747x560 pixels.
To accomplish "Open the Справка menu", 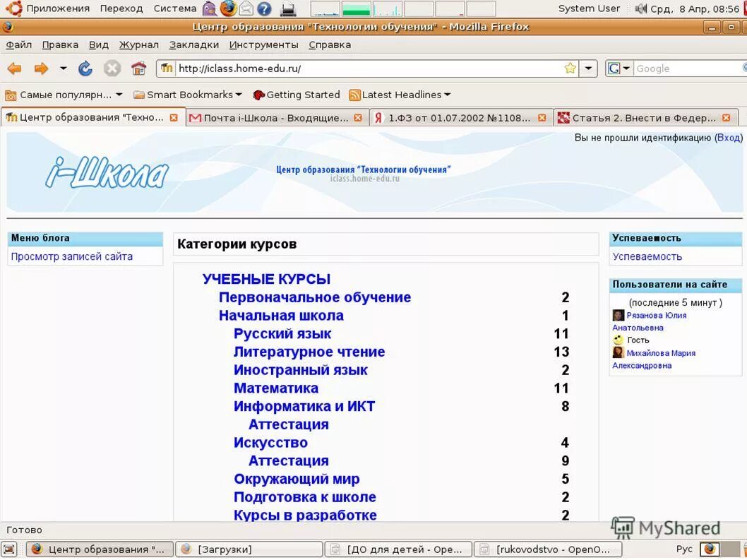I will (x=330, y=44).
